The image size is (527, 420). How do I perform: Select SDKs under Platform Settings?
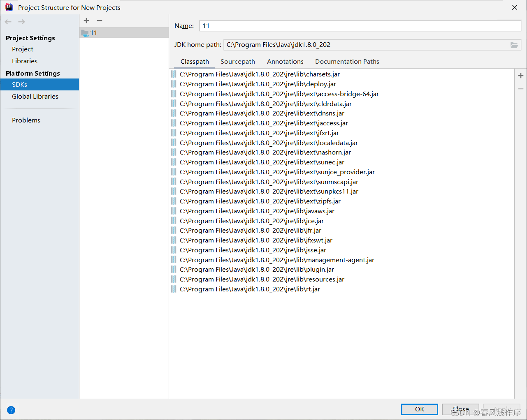(x=39, y=85)
